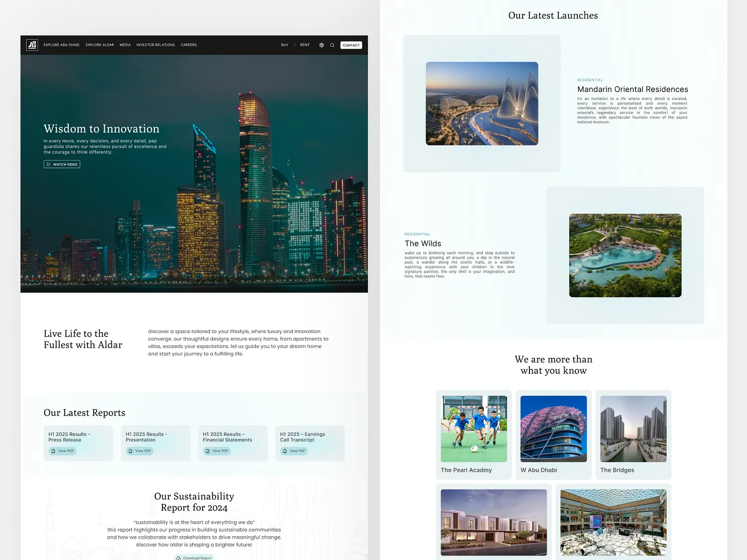747x560 pixels.
Task: Open the Careers navigation item
Action: tap(189, 45)
